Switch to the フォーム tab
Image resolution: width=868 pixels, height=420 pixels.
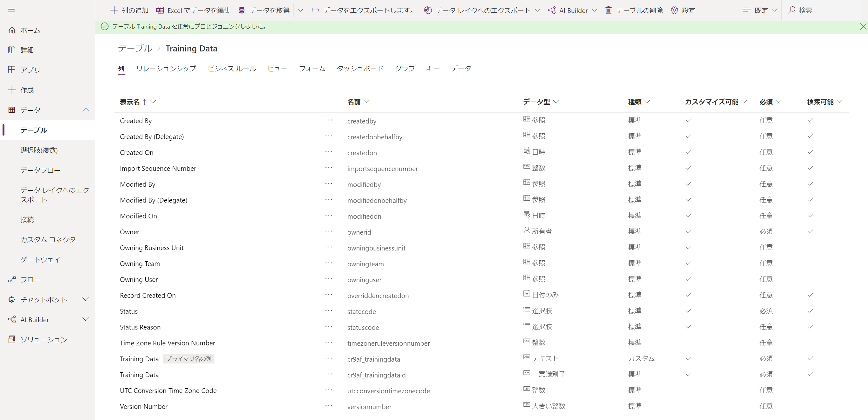click(312, 69)
